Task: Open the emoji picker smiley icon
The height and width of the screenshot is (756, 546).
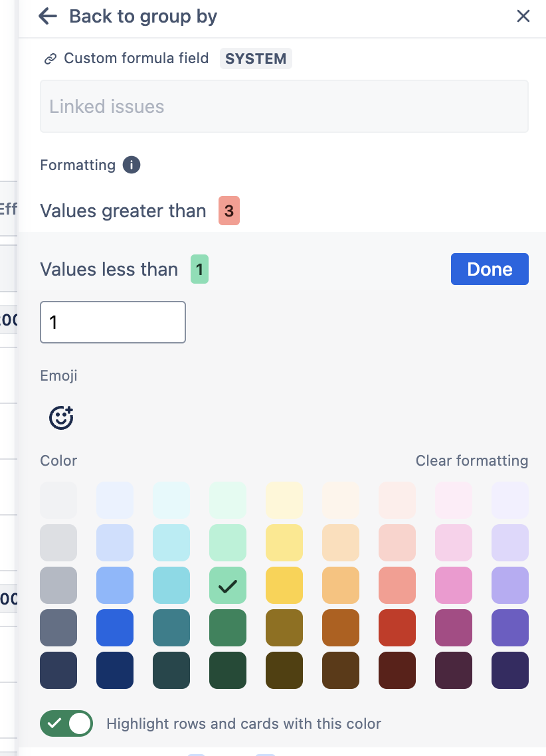Action: click(61, 419)
